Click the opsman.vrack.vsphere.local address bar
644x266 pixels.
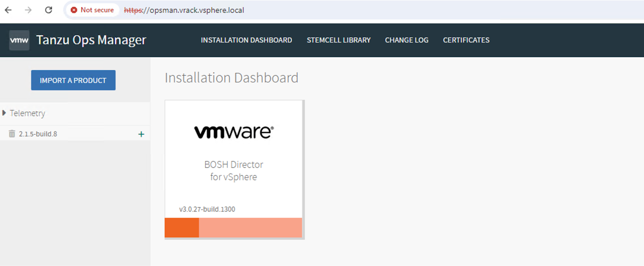(x=184, y=10)
